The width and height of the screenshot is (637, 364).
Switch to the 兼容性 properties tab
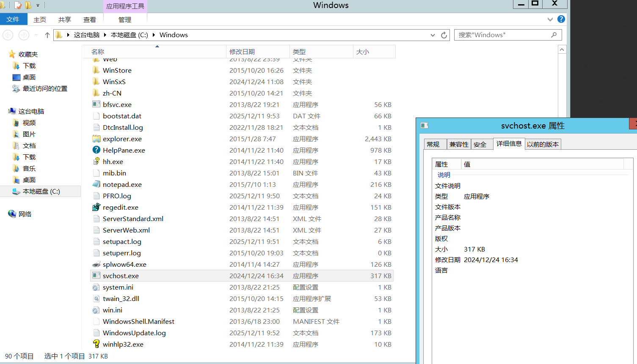(x=459, y=145)
